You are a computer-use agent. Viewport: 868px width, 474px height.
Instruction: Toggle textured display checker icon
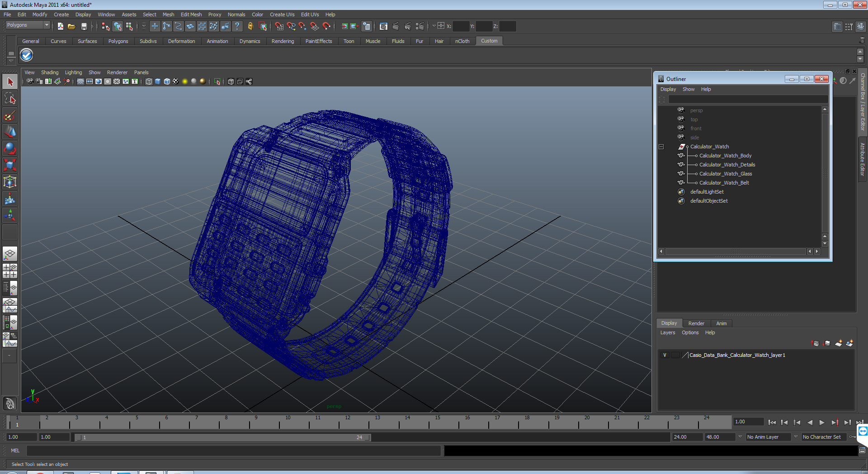(176, 81)
